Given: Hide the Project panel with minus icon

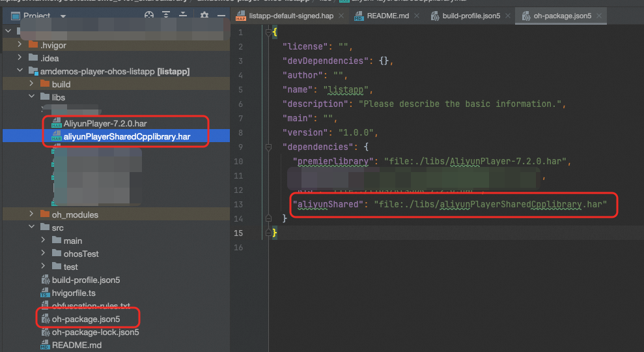Looking at the screenshot, I should tap(221, 16).
